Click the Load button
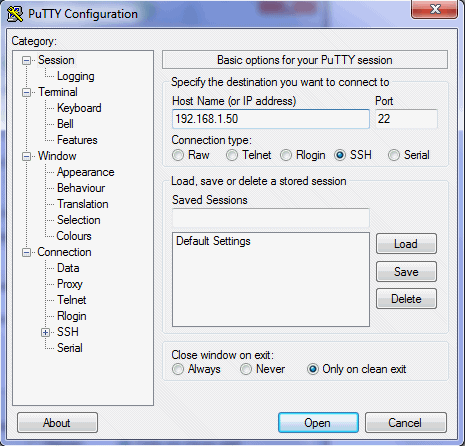Screen dimensions: 465x446 pos(406,244)
